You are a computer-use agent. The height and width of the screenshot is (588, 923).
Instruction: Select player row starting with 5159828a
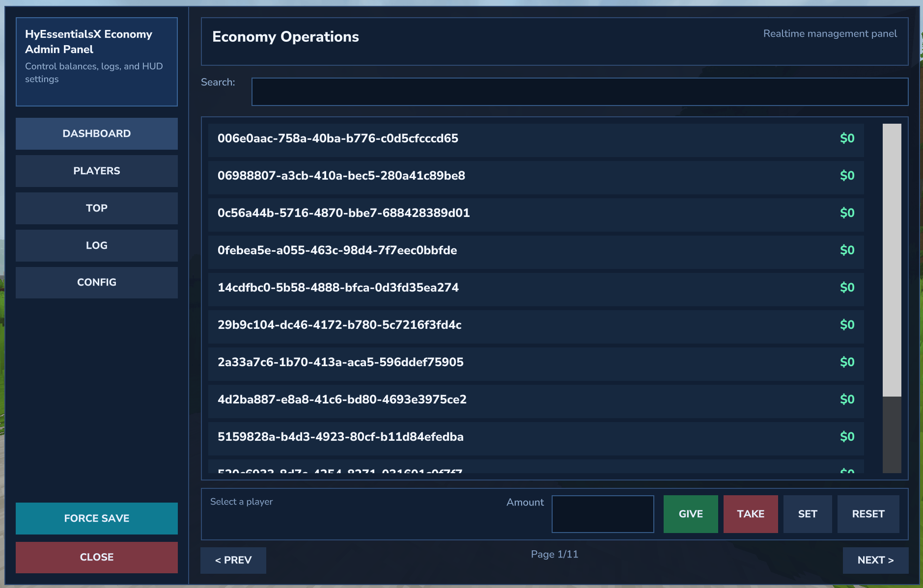pyautogui.click(x=535, y=437)
